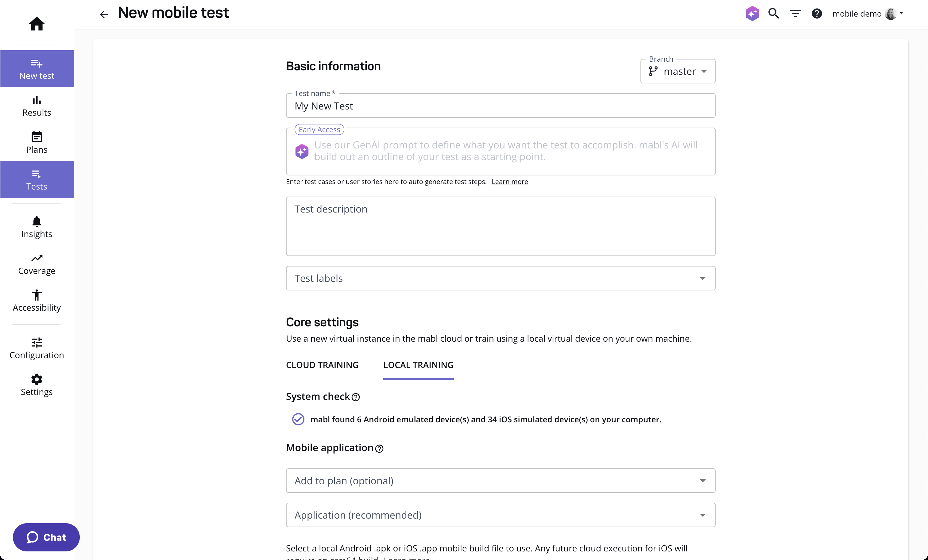The width and height of the screenshot is (928, 560).
Task: Click the Mobile application help icon
Action: [x=379, y=448]
